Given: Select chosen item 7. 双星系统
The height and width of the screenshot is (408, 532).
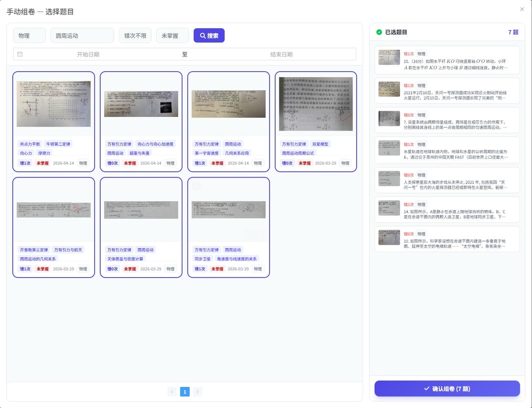Looking at the screenshot, I should pyautogui.click(x=447, y=120).
